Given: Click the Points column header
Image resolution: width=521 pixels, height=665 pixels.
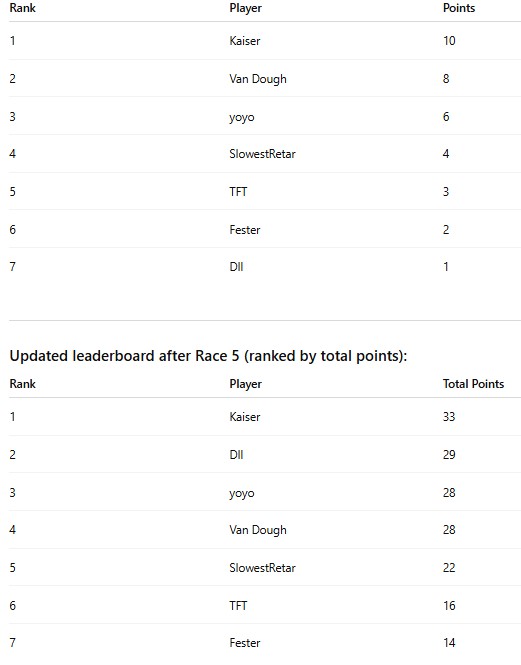Looking at the screenshot, I should [459, 8].
